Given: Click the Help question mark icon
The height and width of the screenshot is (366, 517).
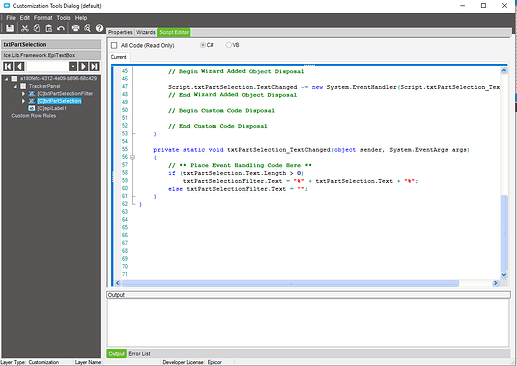Looking at the screenshot, I should (99, 28).
